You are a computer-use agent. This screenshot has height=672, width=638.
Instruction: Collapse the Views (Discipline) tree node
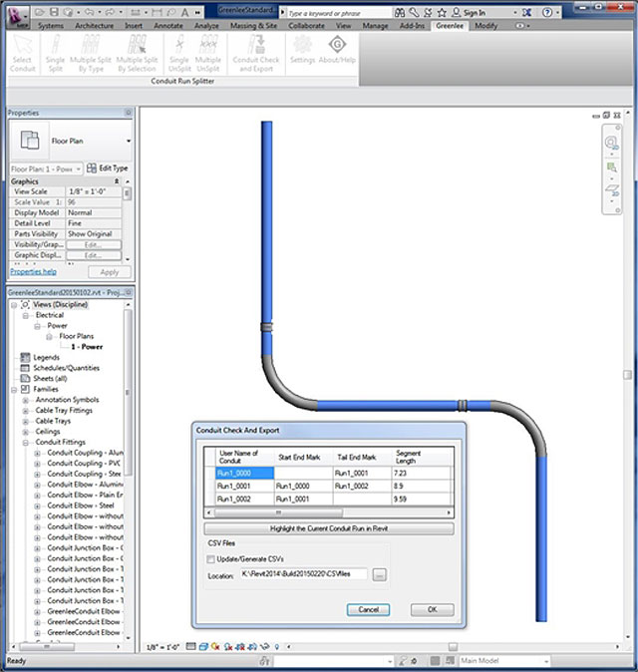tap(14, 305)
